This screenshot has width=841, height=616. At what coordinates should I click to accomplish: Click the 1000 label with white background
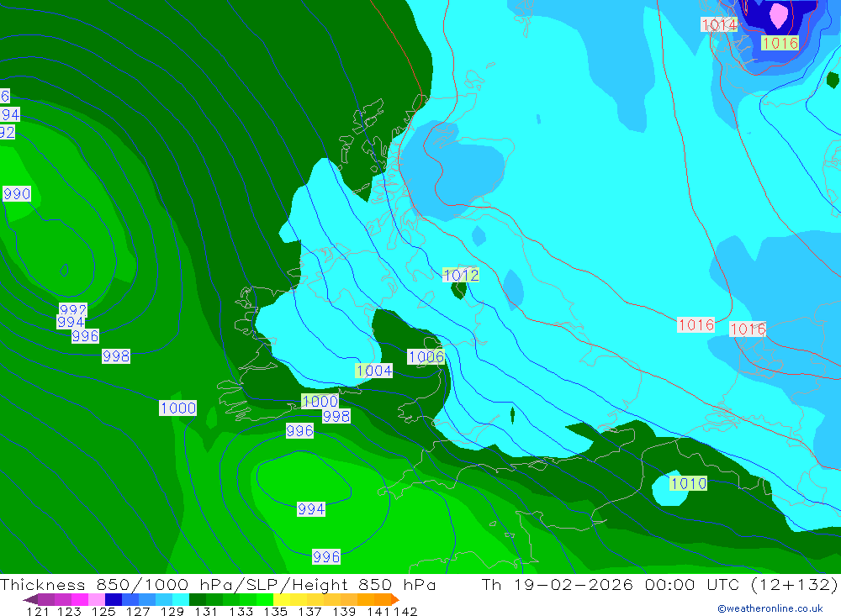point(178,408)
